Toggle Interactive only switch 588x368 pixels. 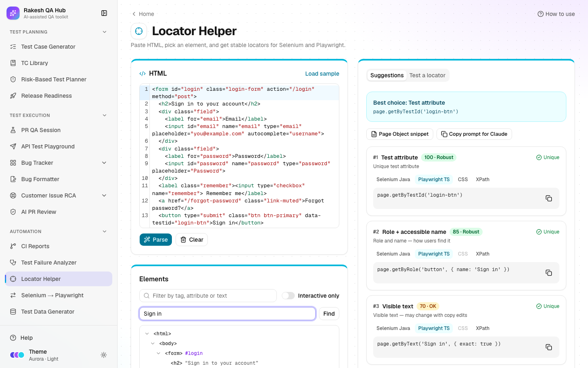click(x=288, y=296)
